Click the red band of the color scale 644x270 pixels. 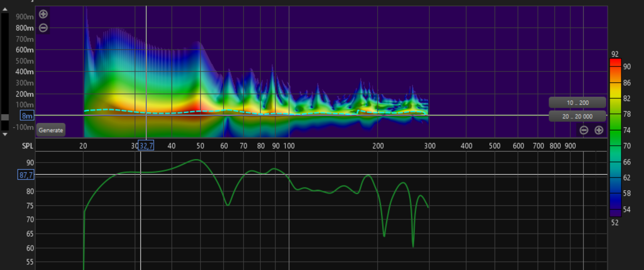(615, 63)
